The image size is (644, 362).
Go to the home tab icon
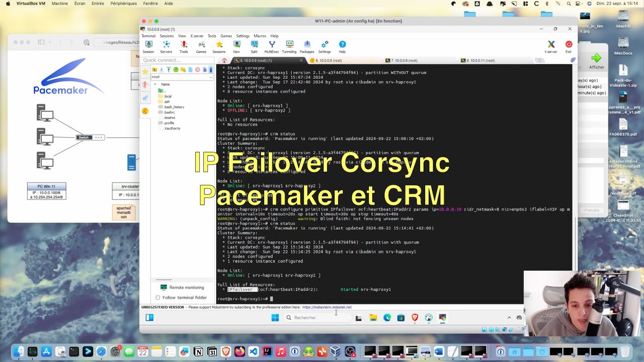(x=224, y=60)
